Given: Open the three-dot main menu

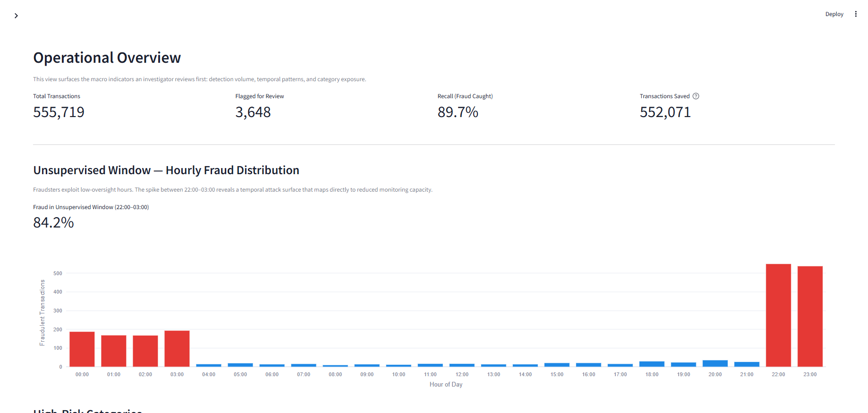Looking at the screenshot, I should coord(856,14).
